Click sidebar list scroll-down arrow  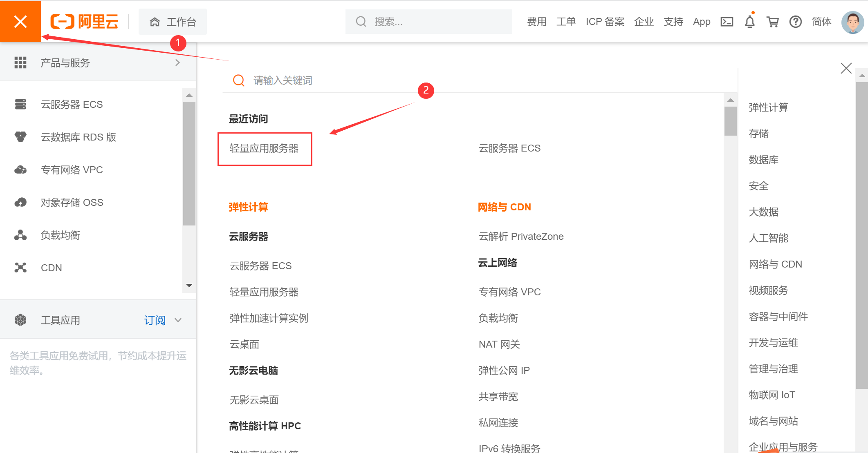[189, 286]
